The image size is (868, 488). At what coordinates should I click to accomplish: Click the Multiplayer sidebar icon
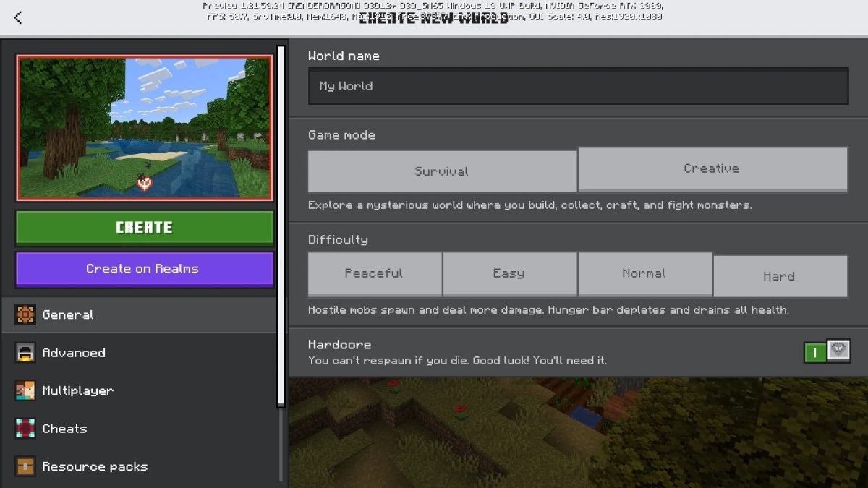click(25, 390)
